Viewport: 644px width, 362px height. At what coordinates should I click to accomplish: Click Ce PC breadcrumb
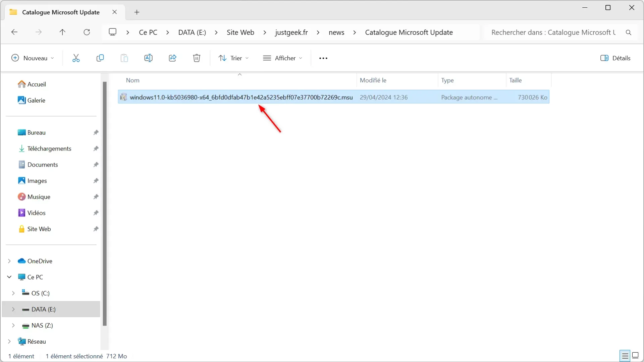(x=148, y=33)
